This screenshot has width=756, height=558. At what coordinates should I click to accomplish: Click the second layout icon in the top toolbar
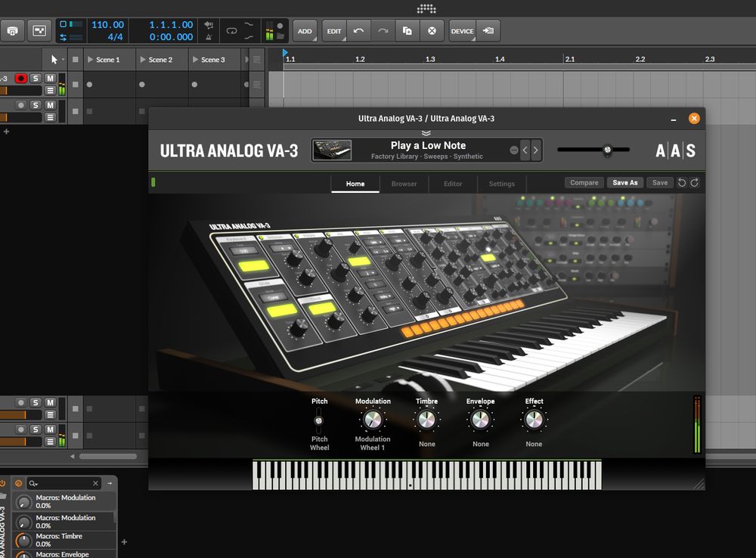(39, 31)
